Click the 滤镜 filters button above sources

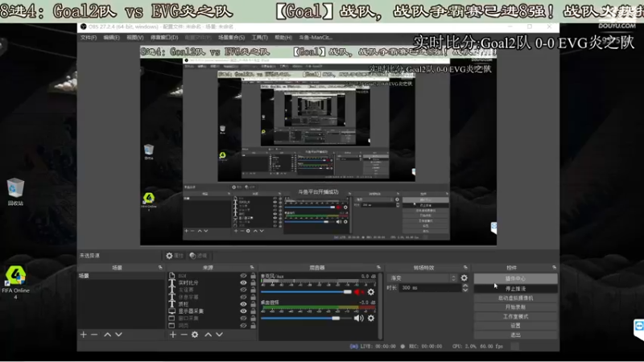pos(198,256)
